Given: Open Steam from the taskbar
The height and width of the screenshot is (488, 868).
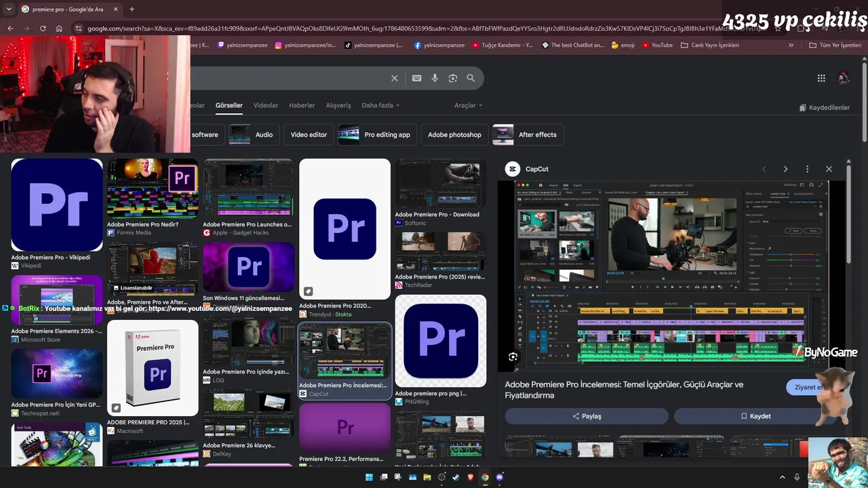Looking at the screenshot, I should 456,477.
